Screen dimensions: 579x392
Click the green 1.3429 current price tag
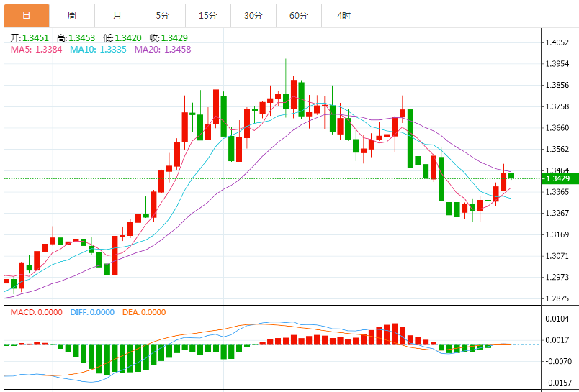pyautogui.click(x=560, y=178)
